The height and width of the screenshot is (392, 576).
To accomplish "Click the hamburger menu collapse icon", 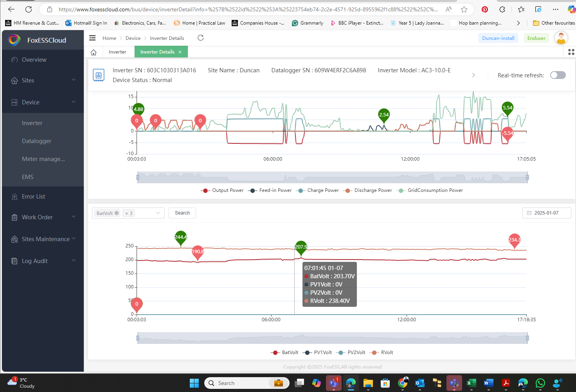I will [92, 38].
